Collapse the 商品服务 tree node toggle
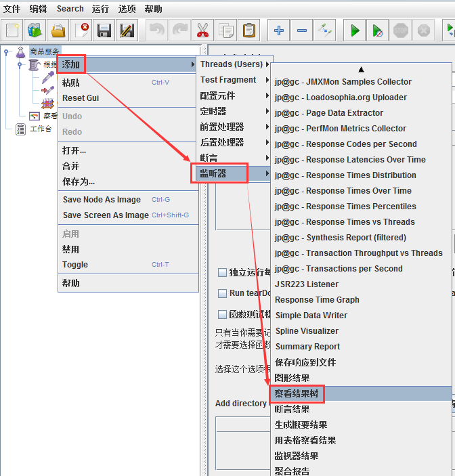Screen dimensions: 455x476 coord(7,52)
